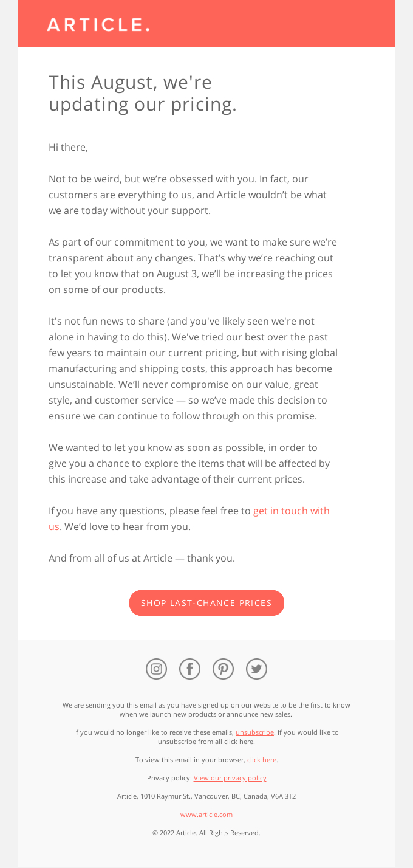Screen dimensions: 413x868
Task: Click the 'We are sending you this email' notice
Action: point(206,709)
